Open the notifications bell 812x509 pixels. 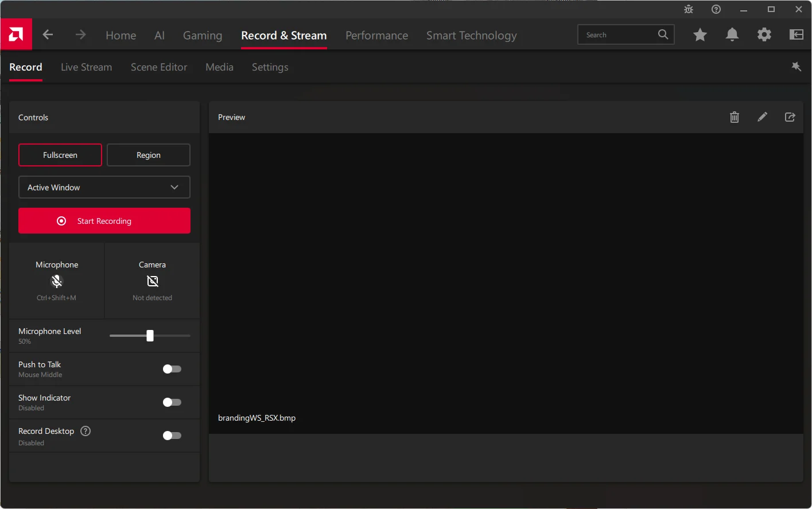pyautogui.click(x=732, y=35)
